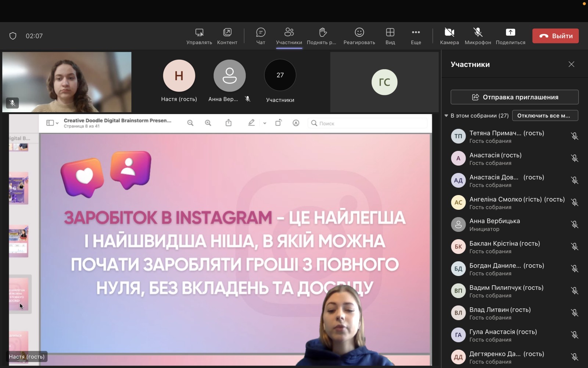Click the Анна Вер... participant avatar tile

pos(230,76)
